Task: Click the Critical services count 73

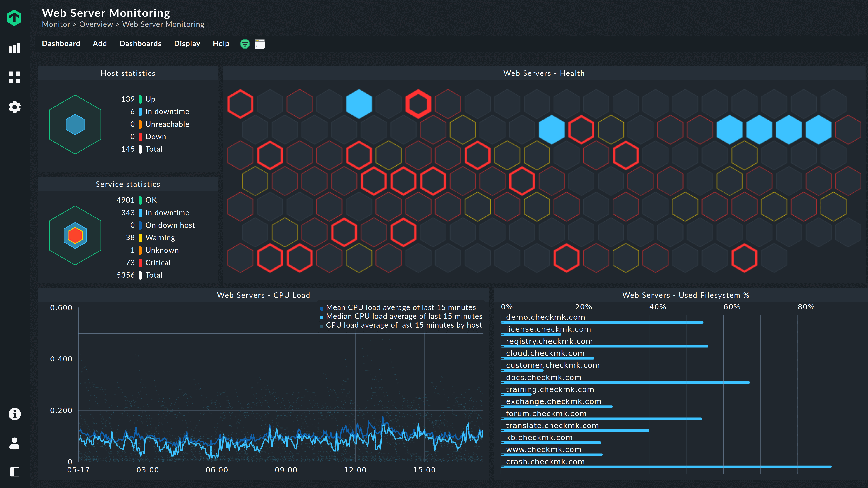Action: [130, 263]
